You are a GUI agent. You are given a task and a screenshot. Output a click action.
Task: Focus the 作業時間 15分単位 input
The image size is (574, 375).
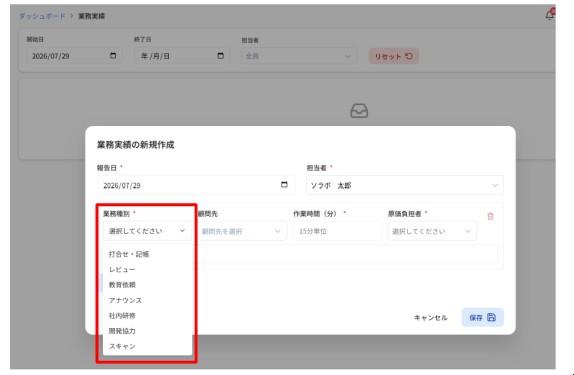pos(337,231)
